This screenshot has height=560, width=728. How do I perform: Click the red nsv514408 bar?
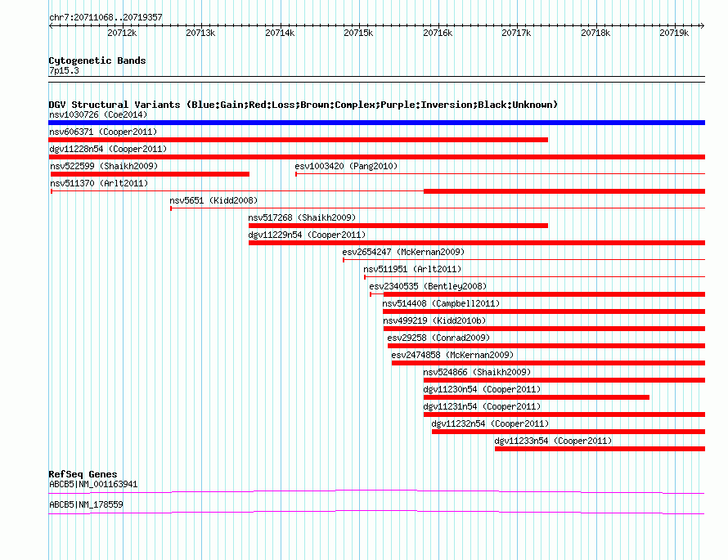(x=544, y=311)
